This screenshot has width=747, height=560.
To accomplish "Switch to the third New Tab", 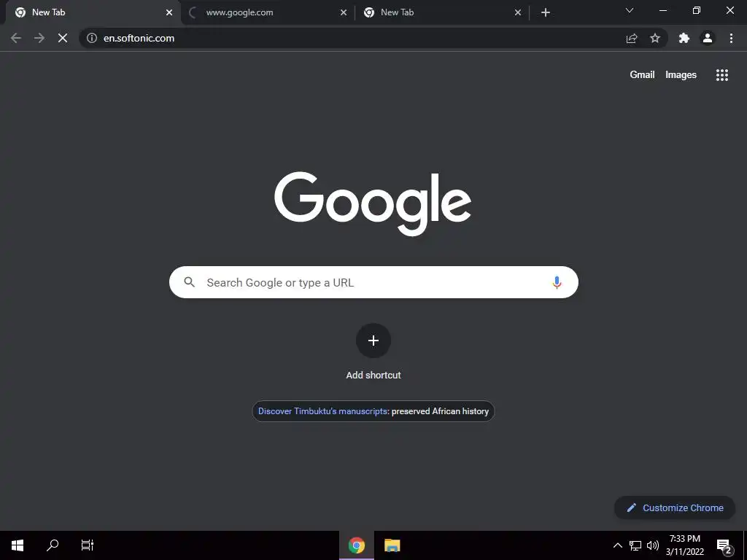I will [442, 12].
